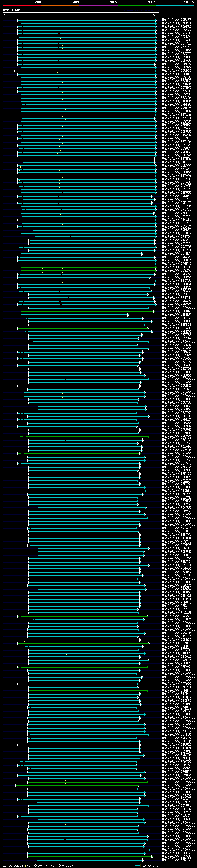Click label UniRef100_Q64522
The image size is (197, 868).
pyautogui.click(x=176, y=772)
